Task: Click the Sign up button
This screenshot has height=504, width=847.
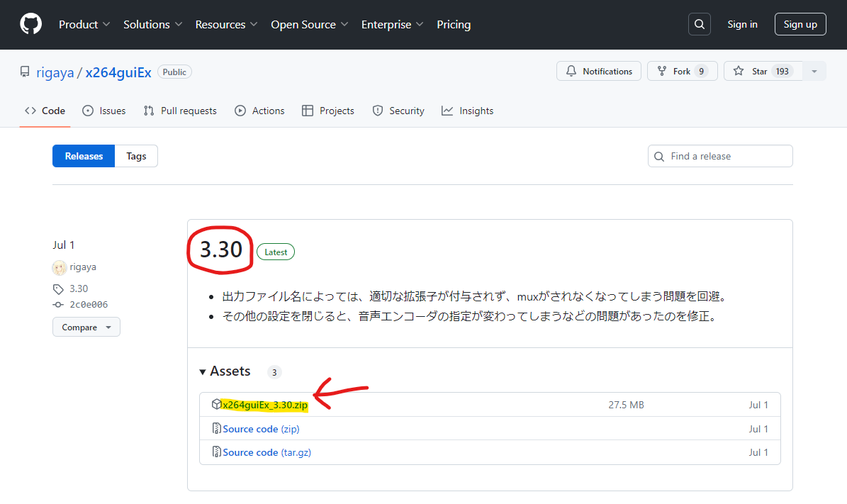Action: click(800, 24)
